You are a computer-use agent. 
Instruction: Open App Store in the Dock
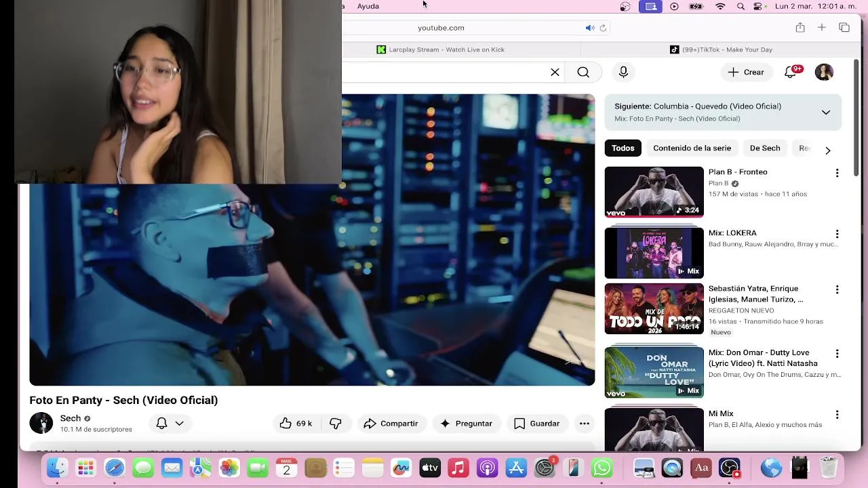click(x=516, y=468)
